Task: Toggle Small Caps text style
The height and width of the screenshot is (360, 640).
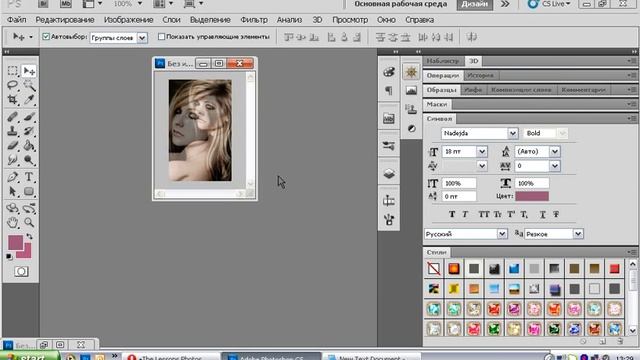Action: click(498, 214)
